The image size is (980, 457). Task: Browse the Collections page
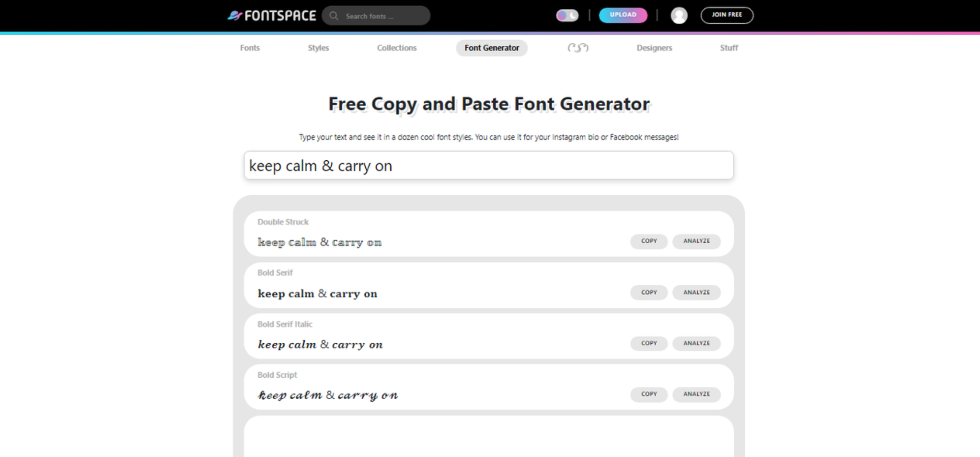396,48
